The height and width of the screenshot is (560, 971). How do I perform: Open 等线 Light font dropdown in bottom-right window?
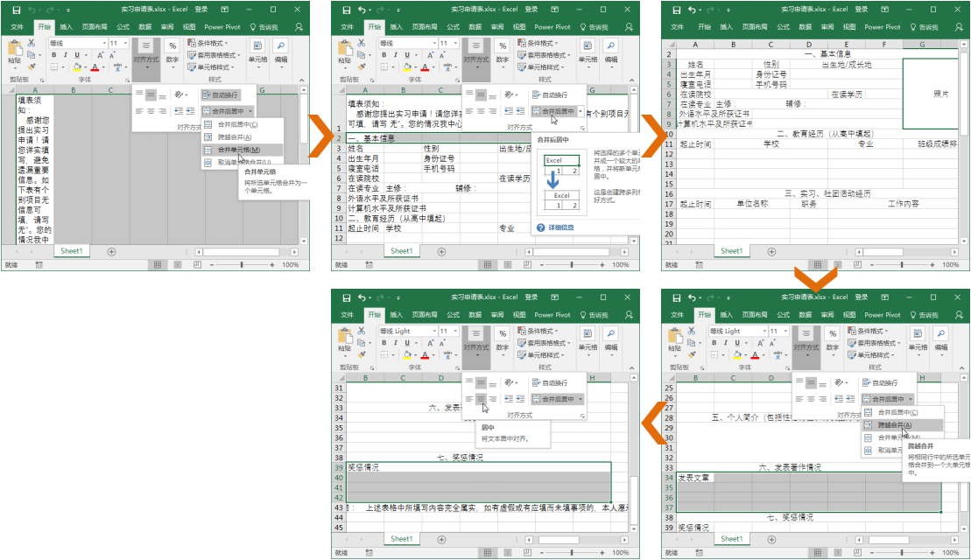point(764,331)
